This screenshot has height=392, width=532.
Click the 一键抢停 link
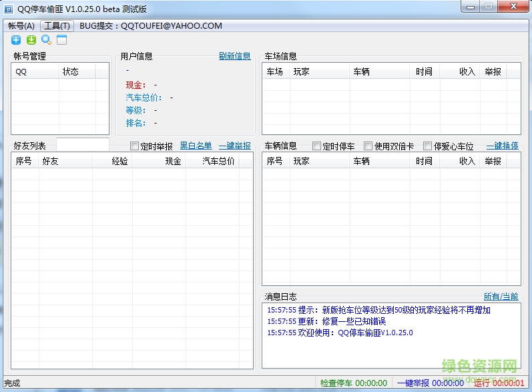(502, 146)
